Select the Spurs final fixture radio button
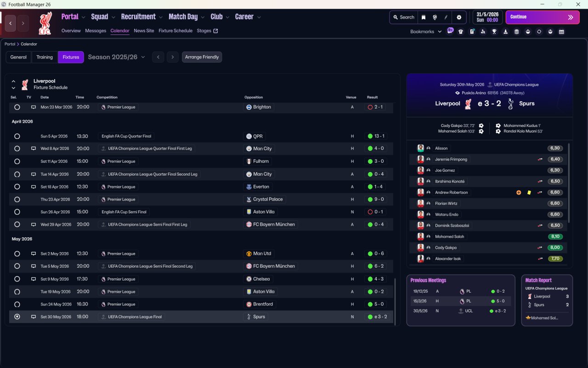Screen dimensions: 588x368 (x=17, y=317)
